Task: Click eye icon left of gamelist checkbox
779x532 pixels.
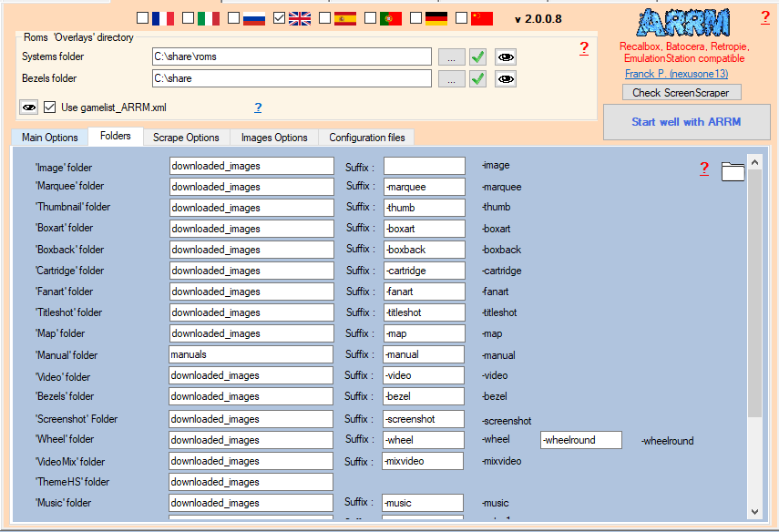Action: [29, 107]
